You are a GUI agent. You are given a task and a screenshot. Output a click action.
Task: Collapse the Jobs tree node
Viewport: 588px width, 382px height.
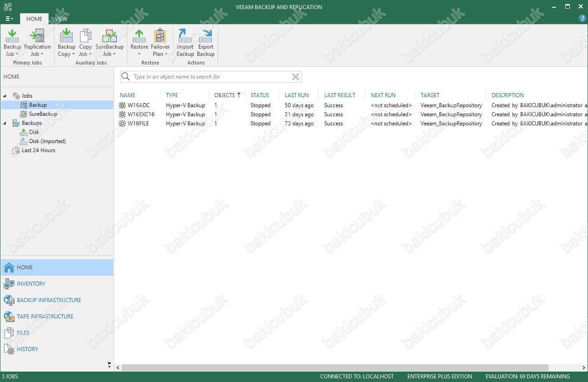pyautogui.click(x=5, y=96)
